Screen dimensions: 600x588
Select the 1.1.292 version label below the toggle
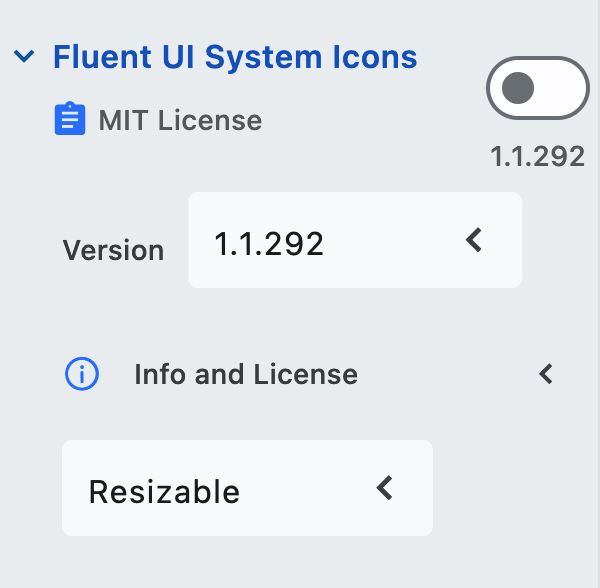point(538,156)
